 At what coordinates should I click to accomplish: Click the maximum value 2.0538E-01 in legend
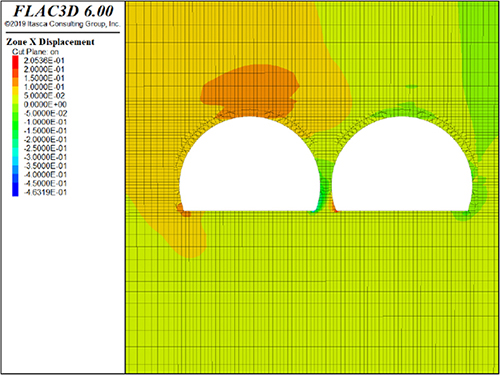(x=44, y=61)
